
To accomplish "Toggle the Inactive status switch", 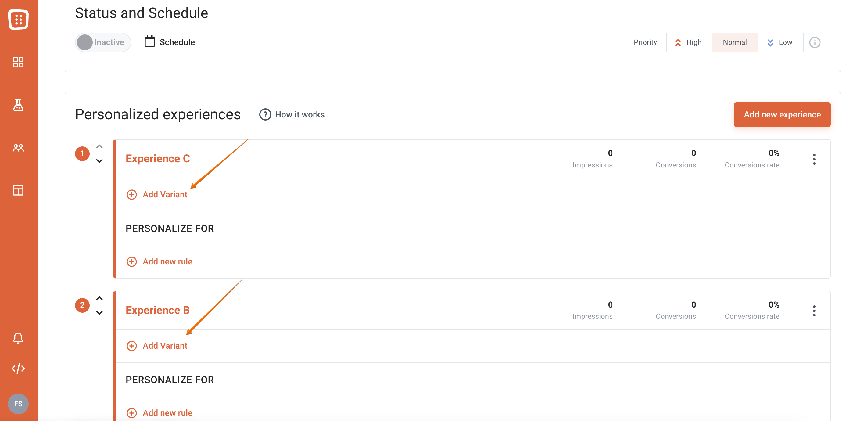I will (103, 42).
